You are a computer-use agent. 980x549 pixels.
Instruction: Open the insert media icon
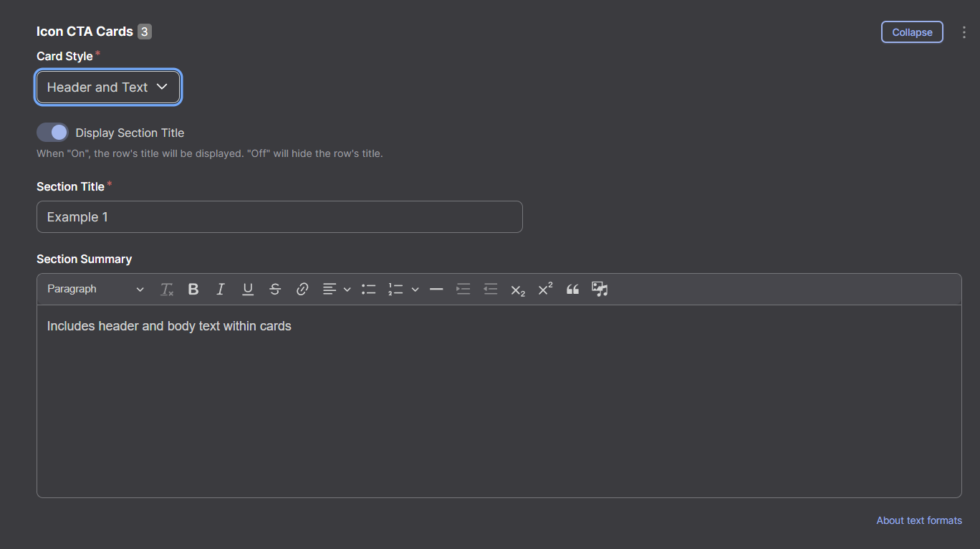pos(600,290)
